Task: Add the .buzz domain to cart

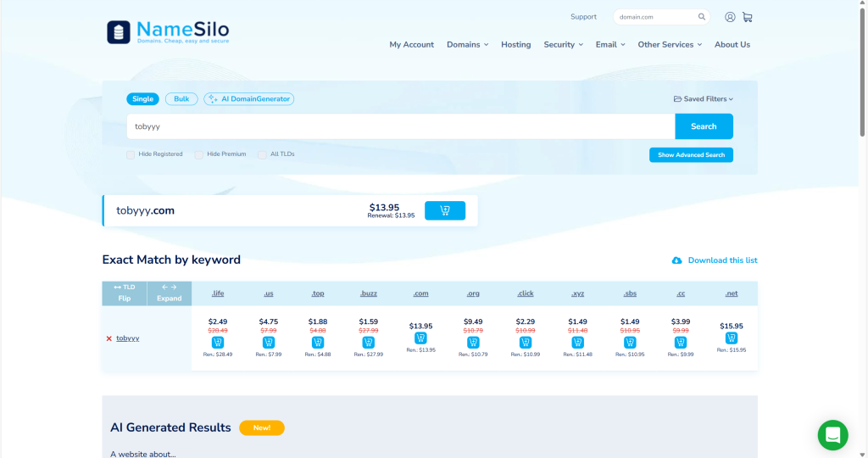Action: [368, 343]
